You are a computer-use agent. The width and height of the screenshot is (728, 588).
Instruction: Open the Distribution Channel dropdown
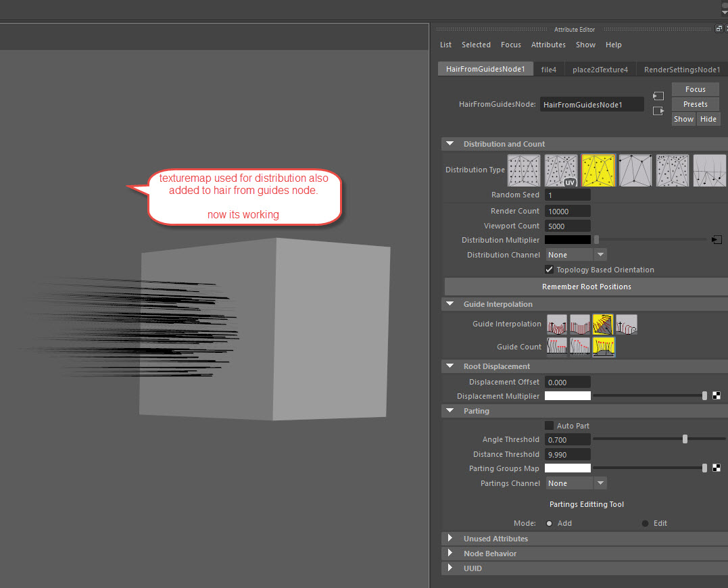tap(576, 255)
